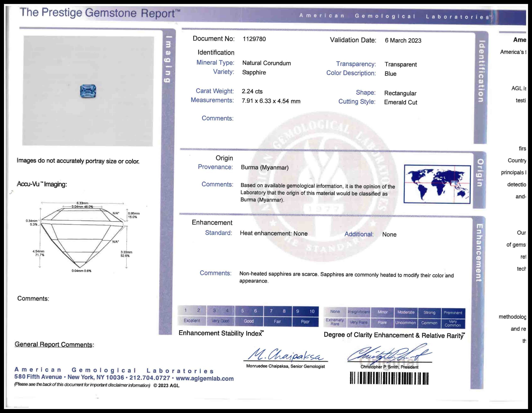Click the Insignificant clarity enhancement cell
The width and height of the screenshot is (532, 413).
(358, 312)
